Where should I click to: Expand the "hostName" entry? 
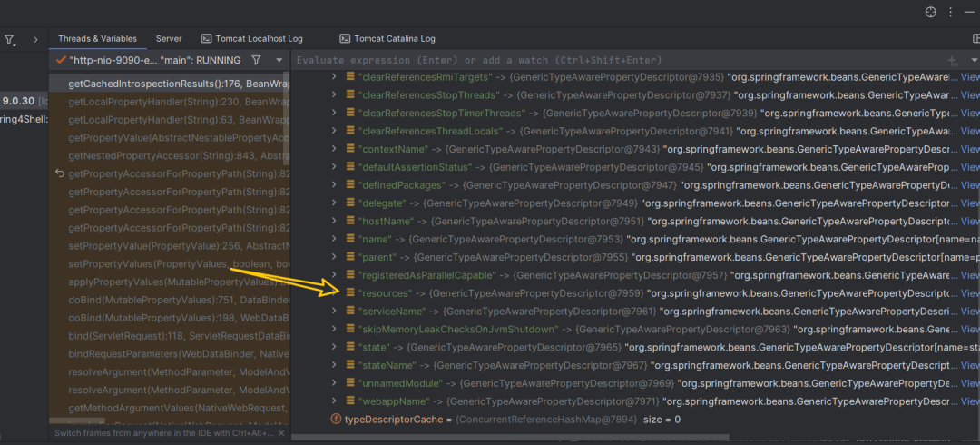pos(334,221)
